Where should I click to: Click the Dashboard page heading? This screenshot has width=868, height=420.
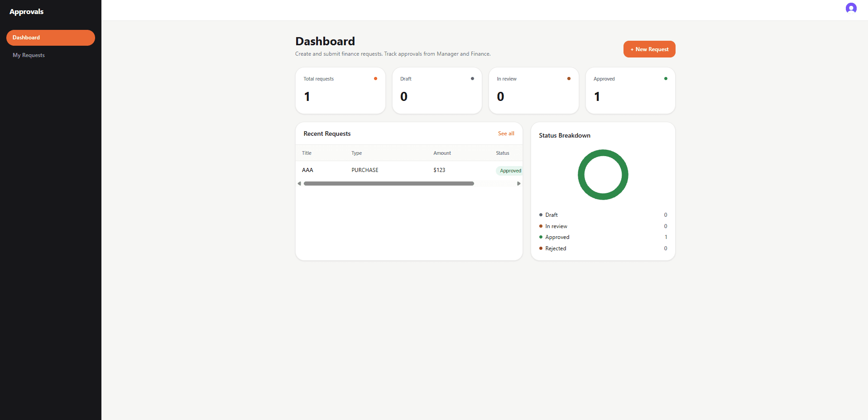point(325,41)
